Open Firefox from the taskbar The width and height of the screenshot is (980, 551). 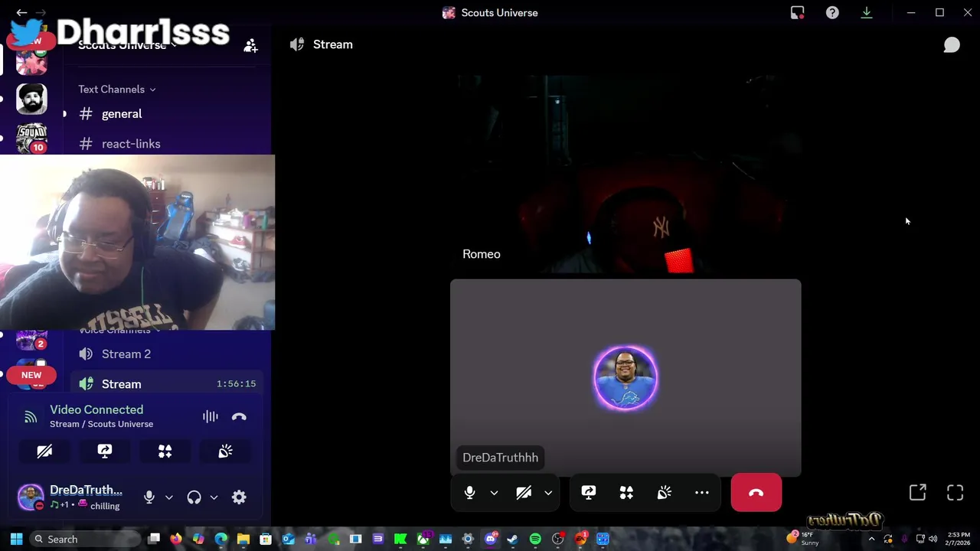point(176,539)
